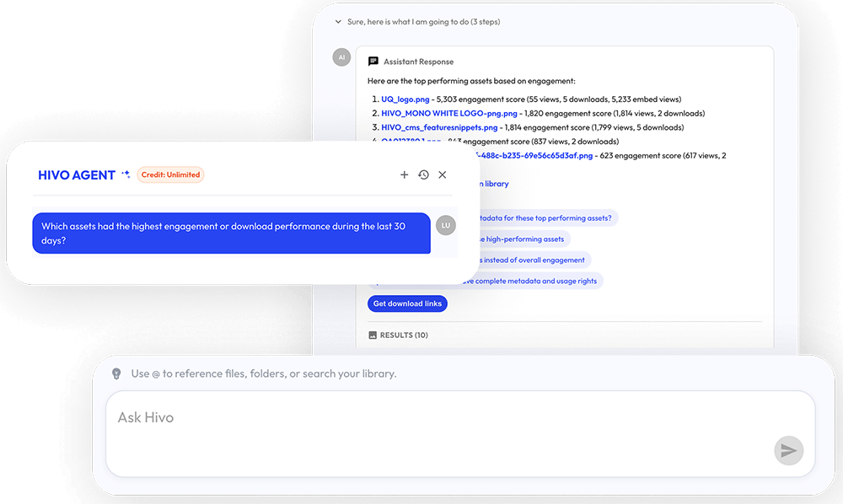Open the HIVO_MONO WHITE LOGO-png.png link
843x504 pixels.
(449, 114)
